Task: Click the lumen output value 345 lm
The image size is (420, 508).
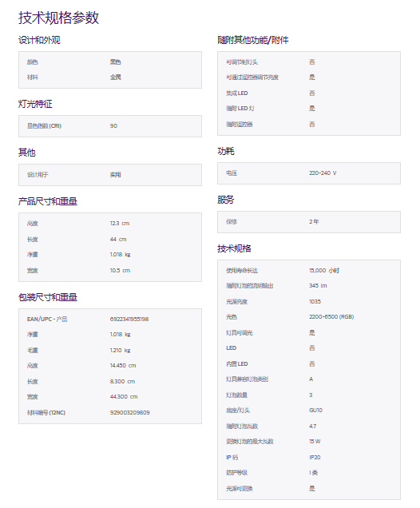Action: point(318,285)
